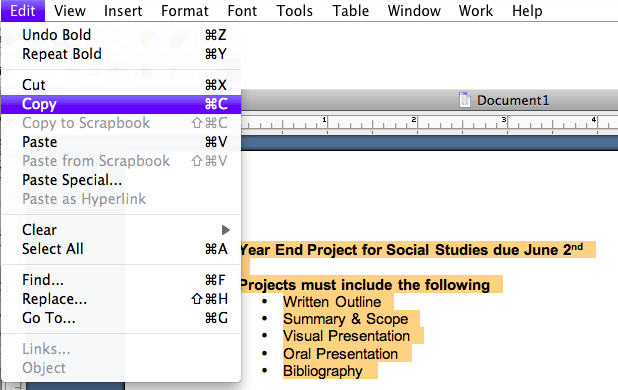
Task: Open the Tools menu
Action: click(x=294, y=11)
